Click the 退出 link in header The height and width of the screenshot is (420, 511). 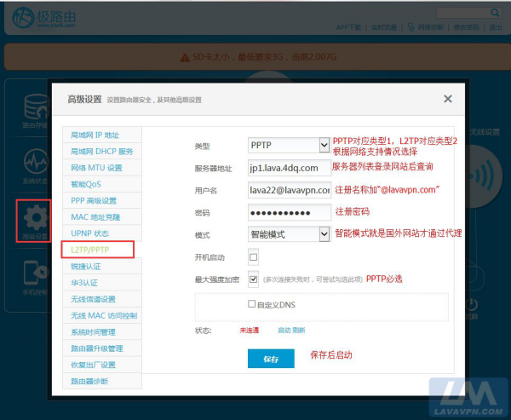click(x=496, y=27)
